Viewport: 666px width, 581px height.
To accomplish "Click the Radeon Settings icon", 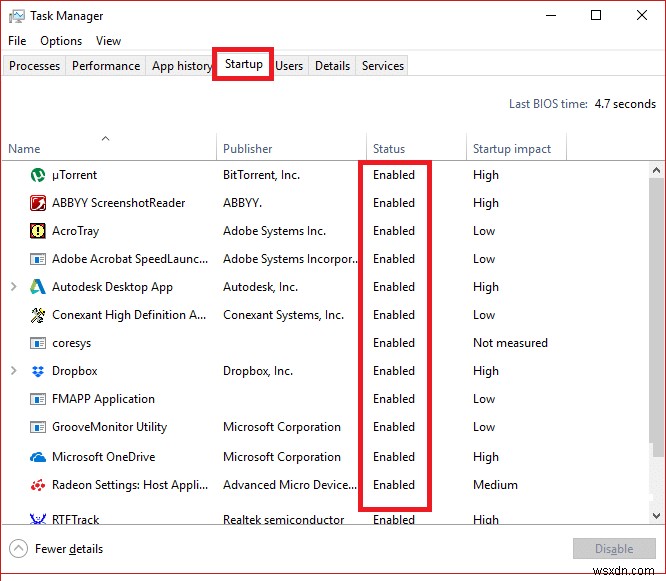I will pos(38,485).
